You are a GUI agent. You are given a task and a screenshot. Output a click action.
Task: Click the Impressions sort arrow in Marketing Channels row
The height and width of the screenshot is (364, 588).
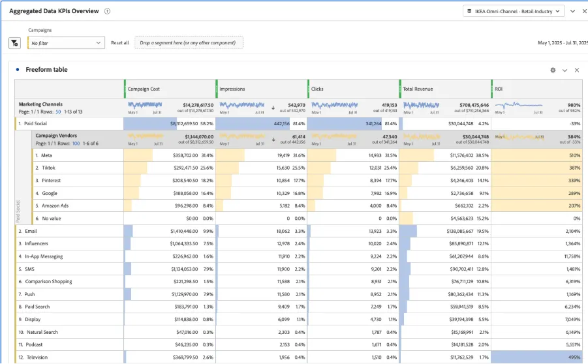(273, 108)
